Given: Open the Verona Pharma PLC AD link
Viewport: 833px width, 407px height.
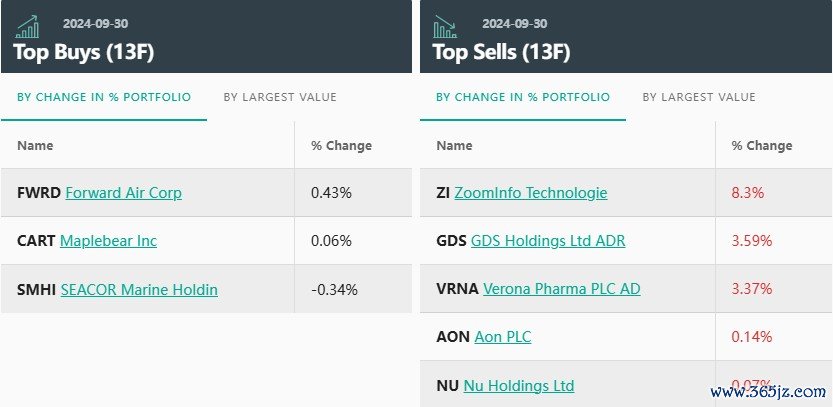Looking at the screenshot, I should 562,289.
